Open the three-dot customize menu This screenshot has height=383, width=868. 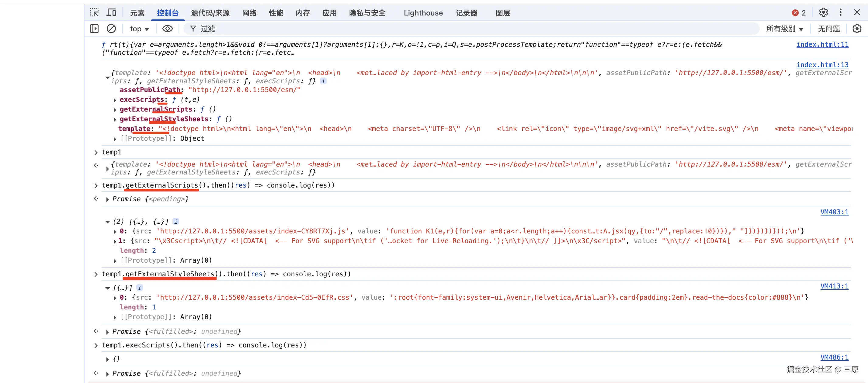pos(840,12)
